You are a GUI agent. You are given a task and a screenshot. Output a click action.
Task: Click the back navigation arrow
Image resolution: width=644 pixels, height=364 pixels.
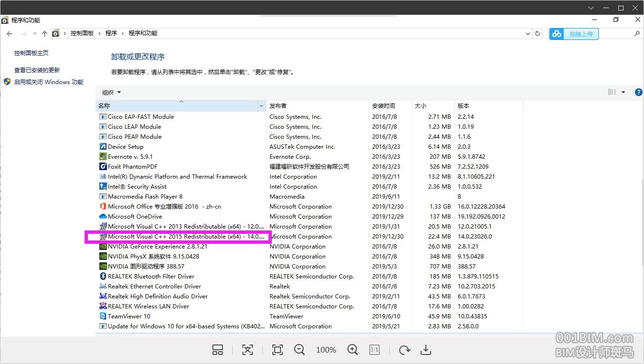10,34
